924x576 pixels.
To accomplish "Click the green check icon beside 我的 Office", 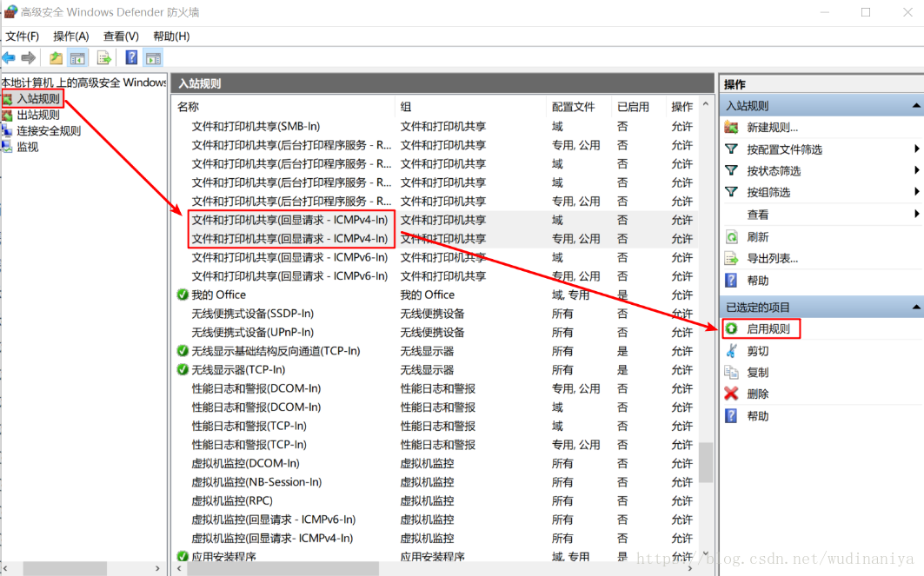I will click(183, 295).
